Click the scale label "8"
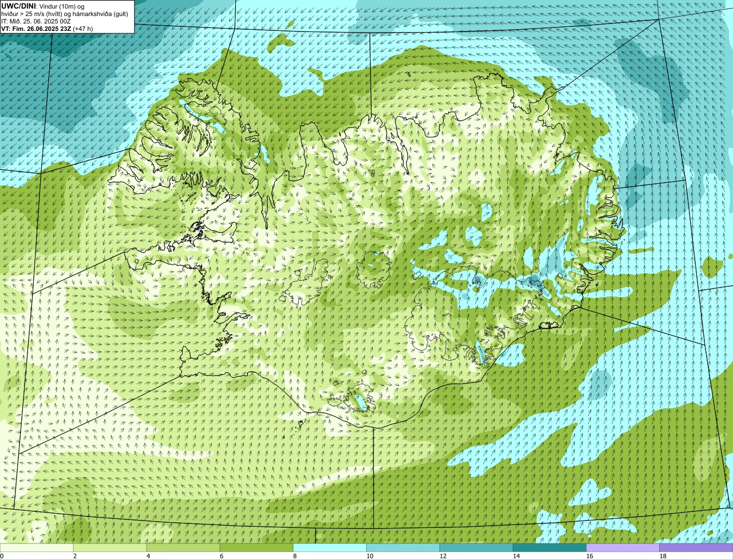The width and height of the screenshot is (733, 560). point(295,556)
